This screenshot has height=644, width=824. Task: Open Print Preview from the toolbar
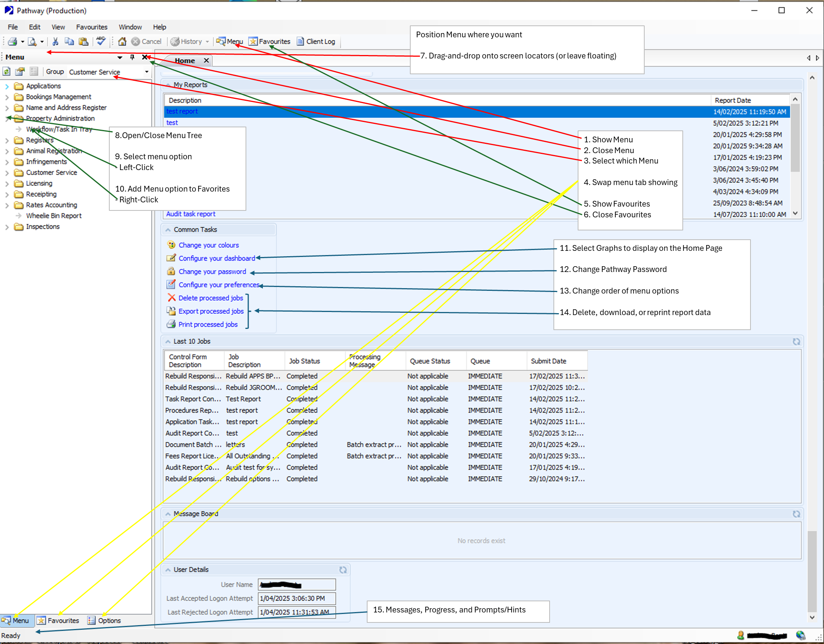(x=32, y=42)
